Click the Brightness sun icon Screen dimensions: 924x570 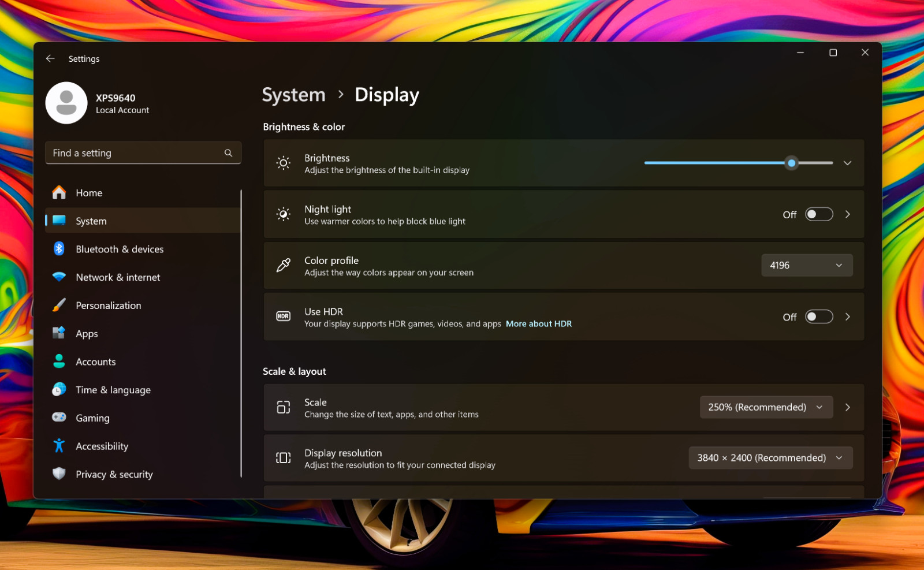(x=283, y=163)
